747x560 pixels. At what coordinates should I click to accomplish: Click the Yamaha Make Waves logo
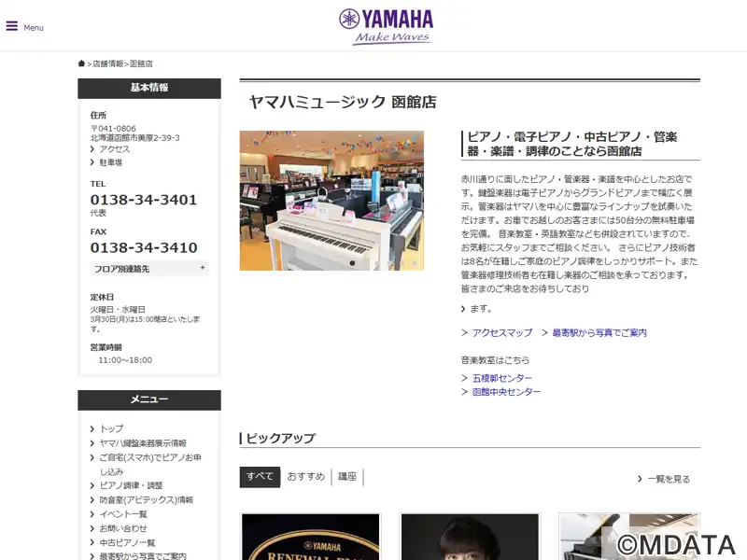pos(386,27)
